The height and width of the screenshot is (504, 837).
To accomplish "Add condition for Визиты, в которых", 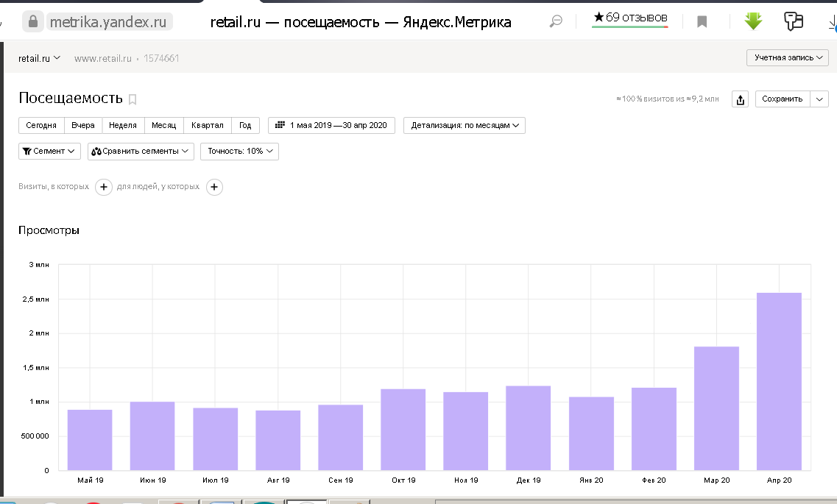I will click(x=104, y=187).
